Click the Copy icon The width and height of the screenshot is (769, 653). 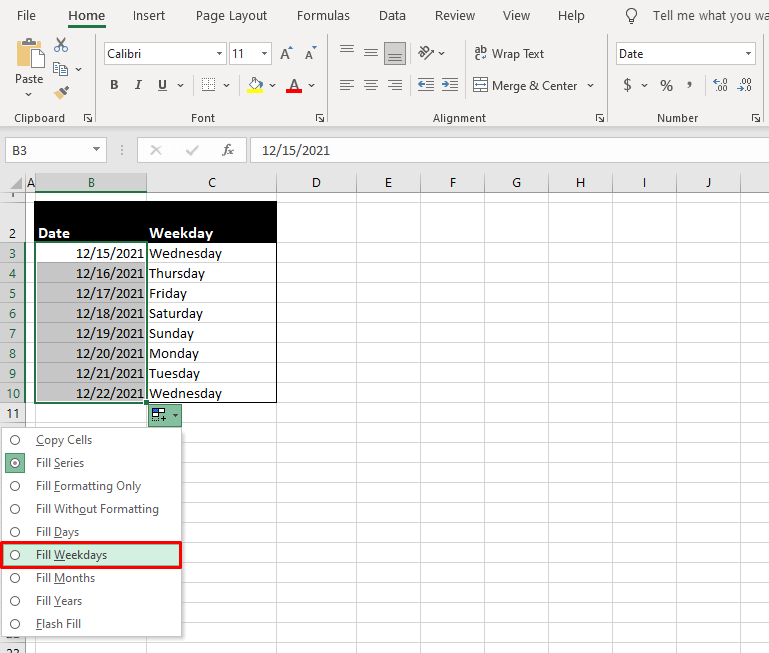point(60,69)
